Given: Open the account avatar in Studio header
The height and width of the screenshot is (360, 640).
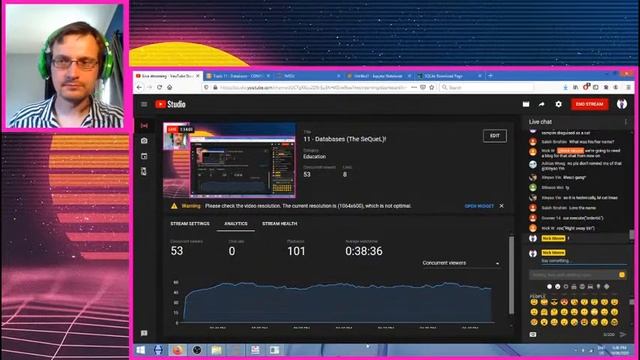Looking at the screenshot, I should tap(622, 104).
